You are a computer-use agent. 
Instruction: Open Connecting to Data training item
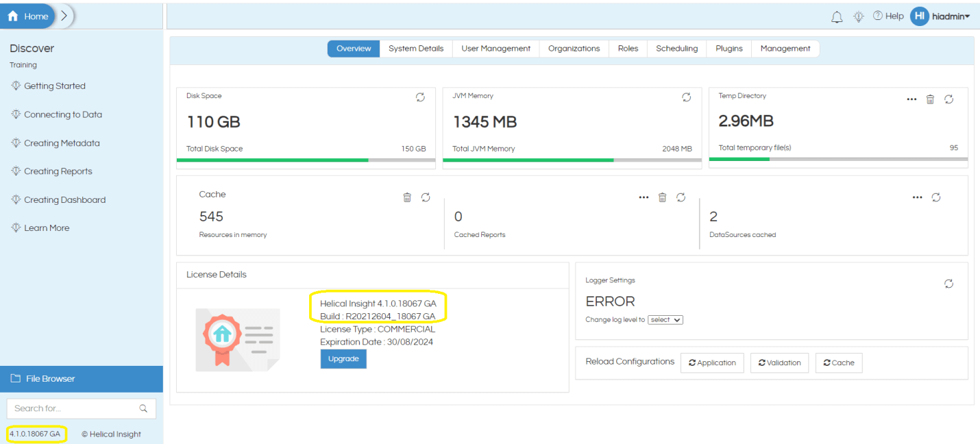point(63,114)
